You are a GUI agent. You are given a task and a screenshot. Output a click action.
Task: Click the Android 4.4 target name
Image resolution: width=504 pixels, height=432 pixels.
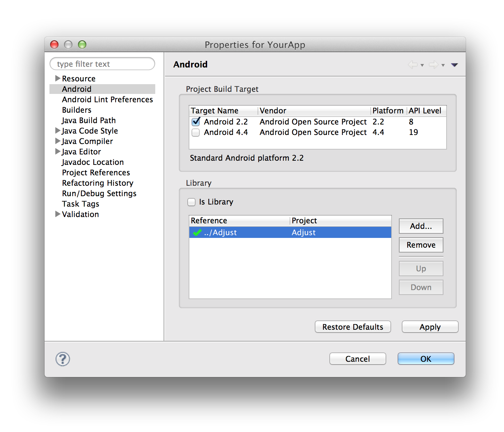(x=226, y=133)
